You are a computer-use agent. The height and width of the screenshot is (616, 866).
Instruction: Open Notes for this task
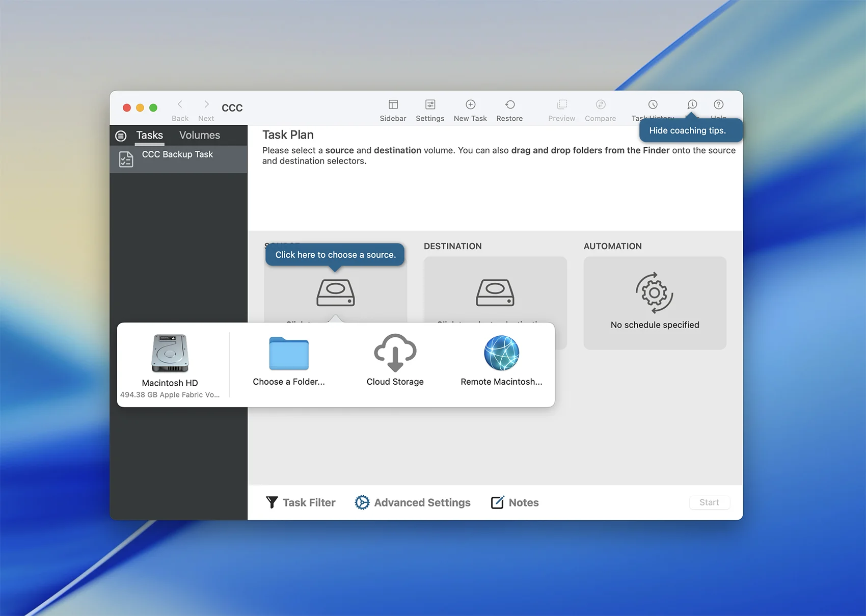point(515,502)
